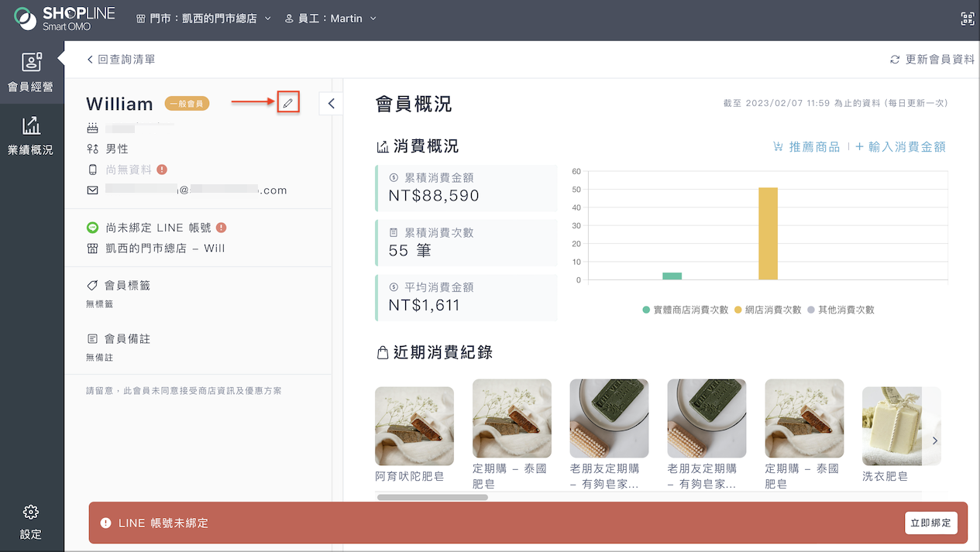Open the 員工 Martin dropdown

pos(331,18)
